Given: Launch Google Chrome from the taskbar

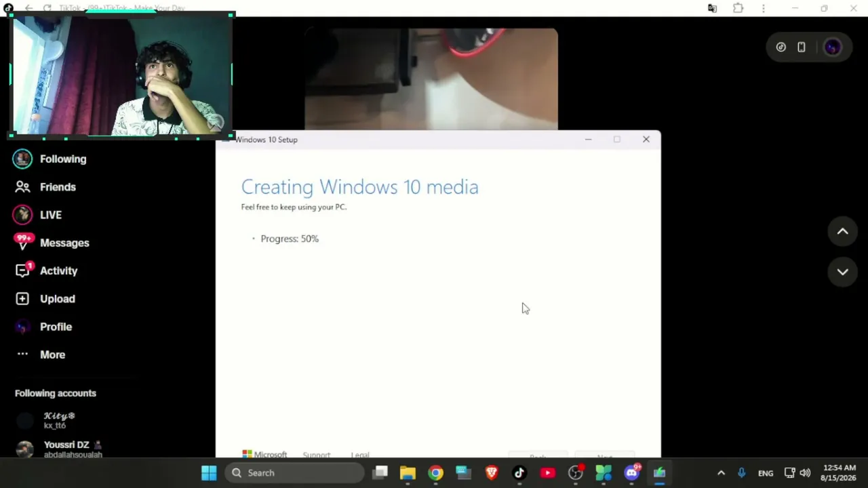Looking at the screenshot, I should pyautogui.click(x=435, y=472).
